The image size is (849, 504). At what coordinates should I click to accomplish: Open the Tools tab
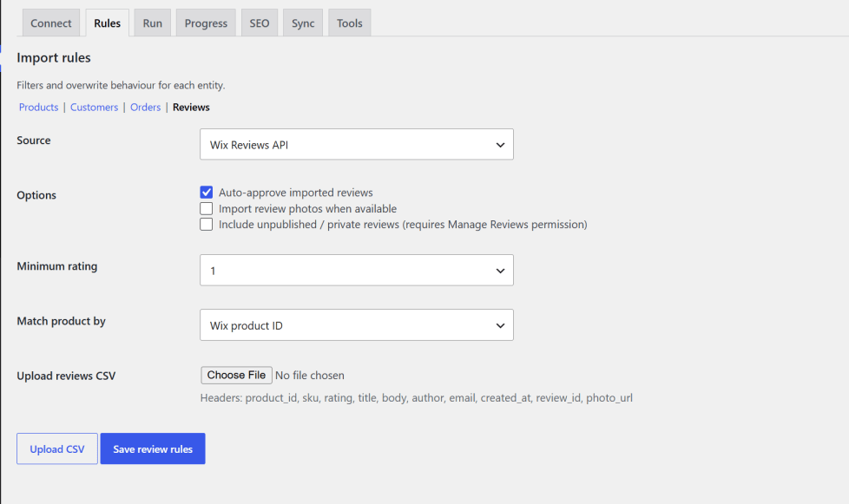tap(349, 23)
